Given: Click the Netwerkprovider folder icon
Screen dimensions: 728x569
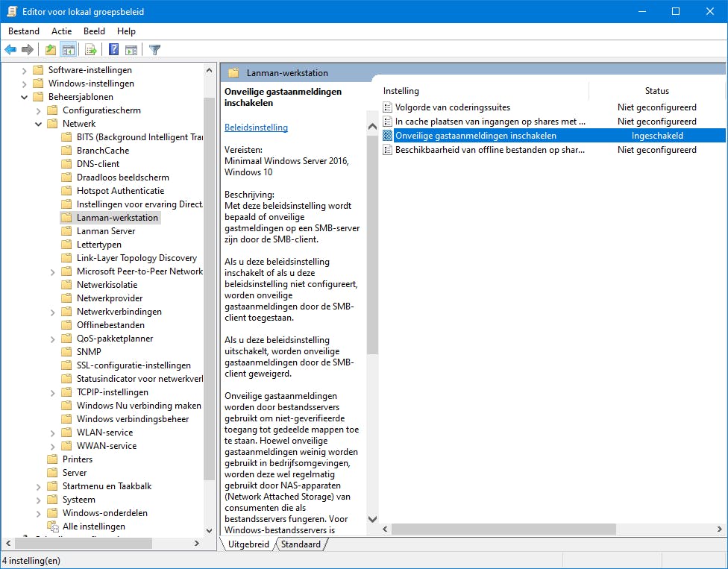Looking at the screenshot, I should pyautogui.click(x=67, y=298).
